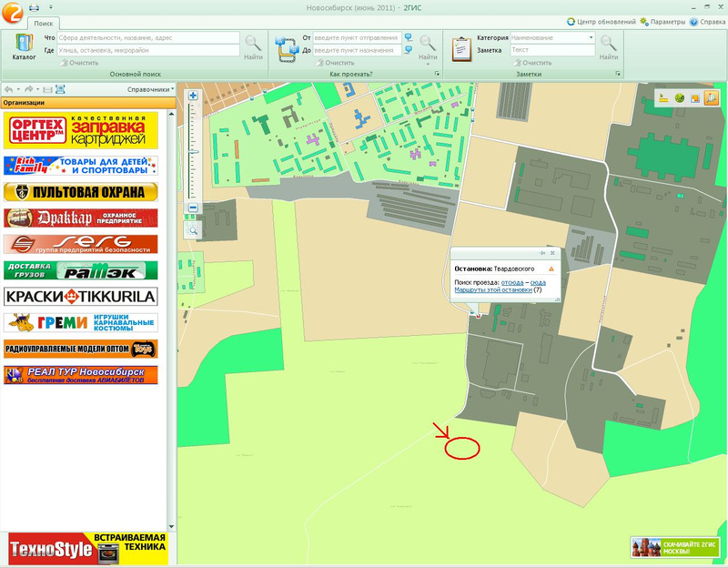
Task: Click Найти in Заметки group
Action: pyautogui.click(x=608, y=47)
